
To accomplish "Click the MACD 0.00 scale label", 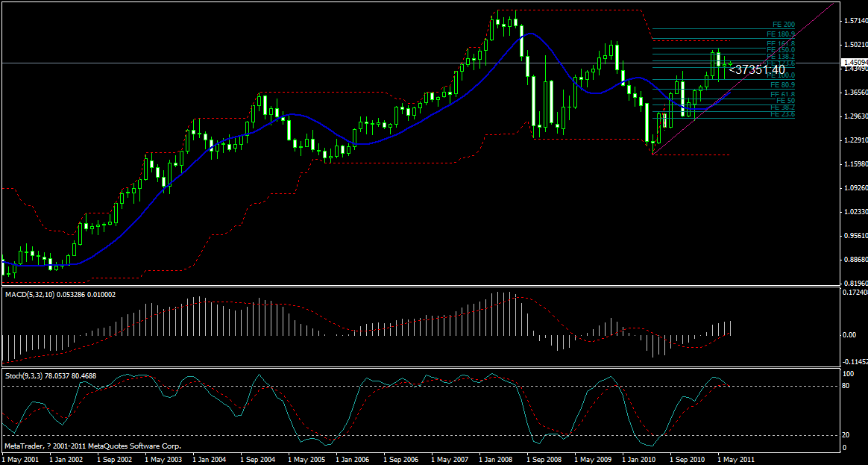I will [849, 335].
